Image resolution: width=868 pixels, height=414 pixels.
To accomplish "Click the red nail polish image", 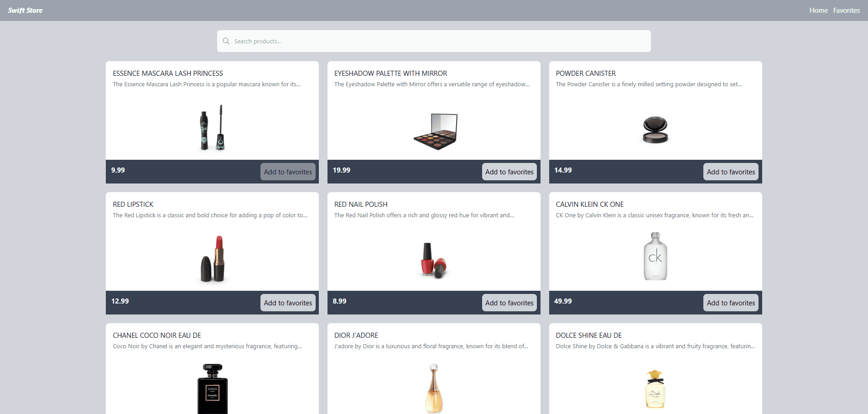I will point(433,260).
